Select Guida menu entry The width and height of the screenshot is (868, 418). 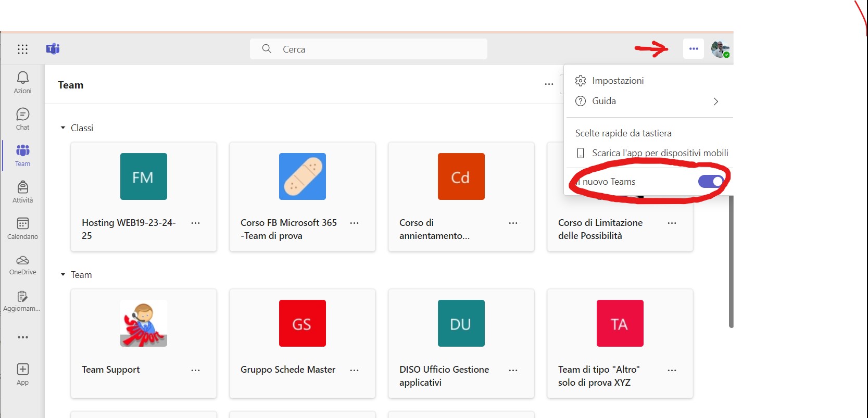pyautogui.click(x=649, y=101)
